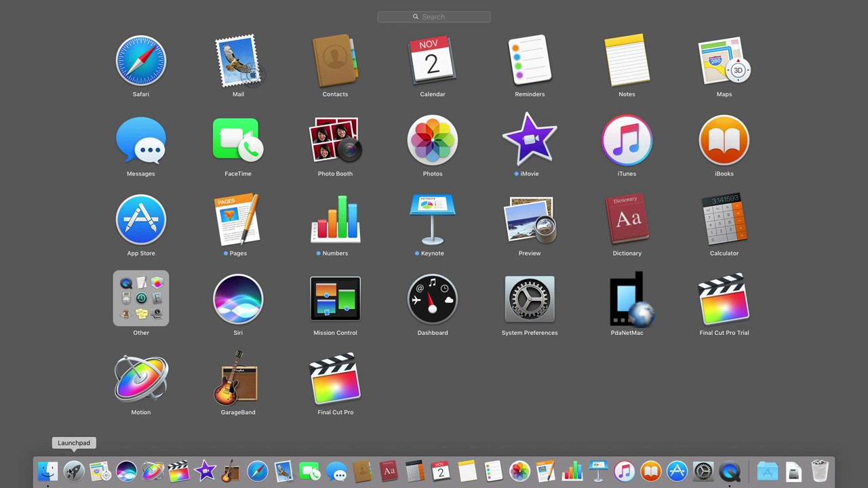Open the Final Cut Pro Trial app
The width and height of the screenshot is (868, 488).
point(724,299)
